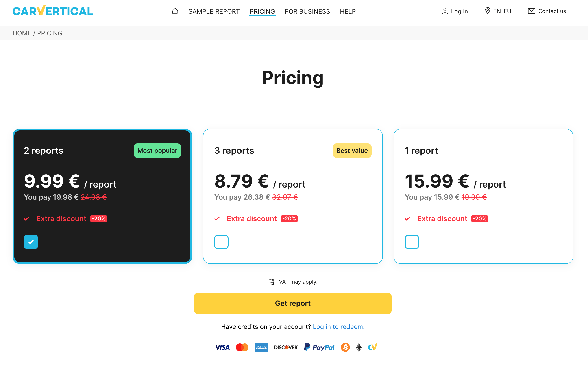588x367 pixels.
Task: Uncheck the 2 reports plan checkbox
Action: (x=31, y=242)
